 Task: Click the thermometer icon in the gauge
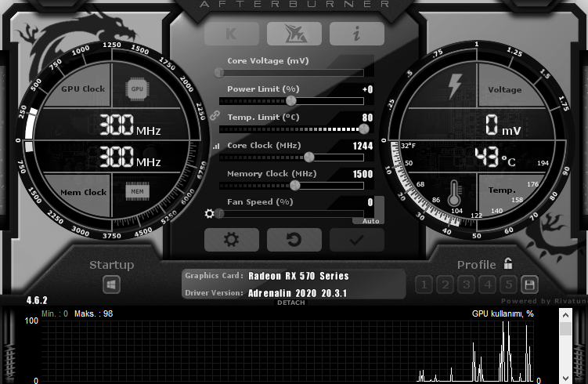(x=454, y=193)
